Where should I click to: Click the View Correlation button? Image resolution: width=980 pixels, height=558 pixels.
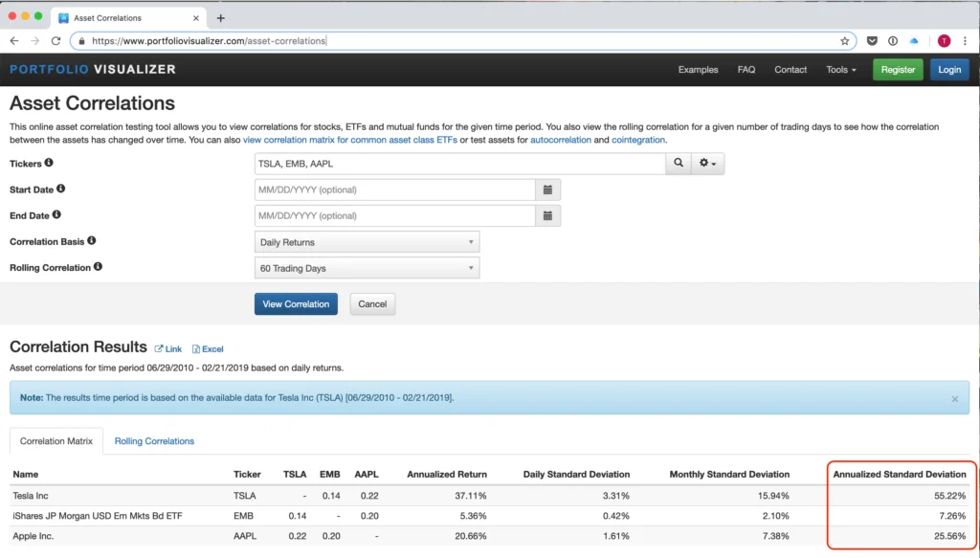(296, 304)
